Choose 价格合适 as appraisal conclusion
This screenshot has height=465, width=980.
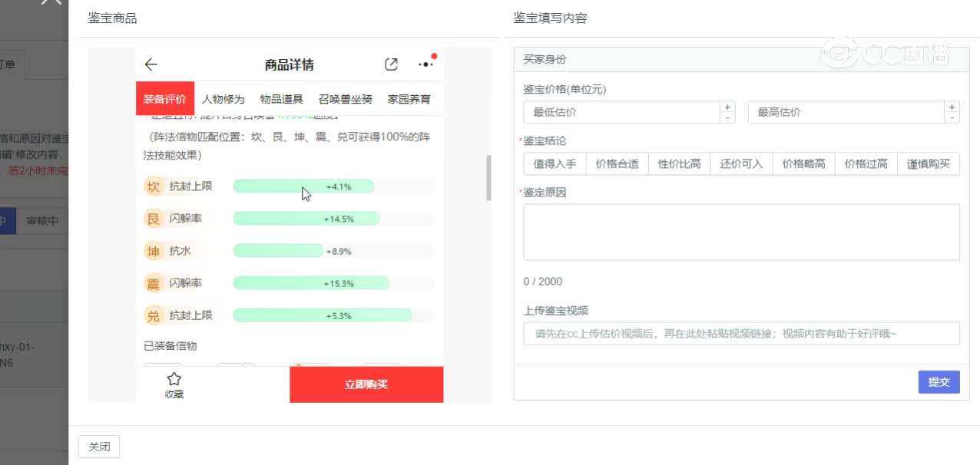pos(617,163)
